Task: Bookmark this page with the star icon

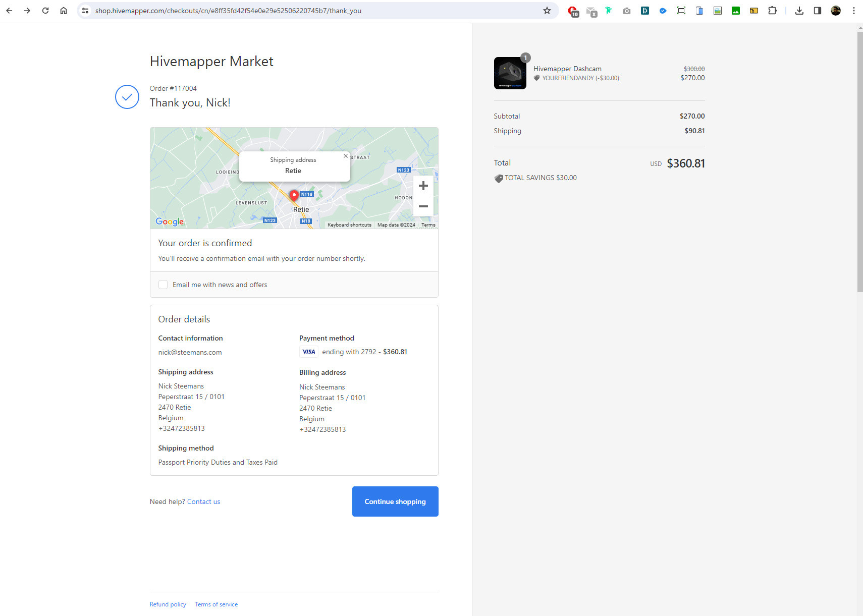Action: point(547,11)
